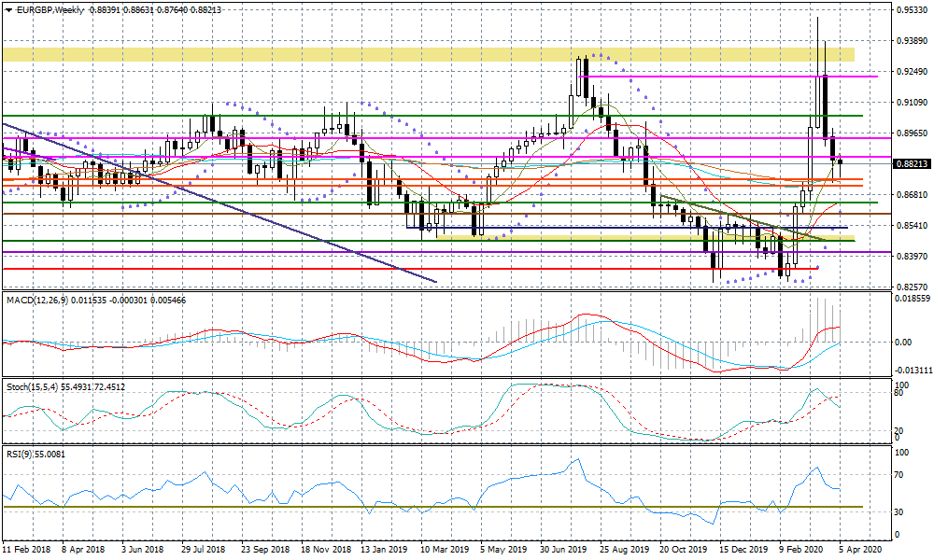The height and width of the screenshot is (560, 934).
Task: Click date label 11 Feb 2018
Action: click(x=27, y=550)
